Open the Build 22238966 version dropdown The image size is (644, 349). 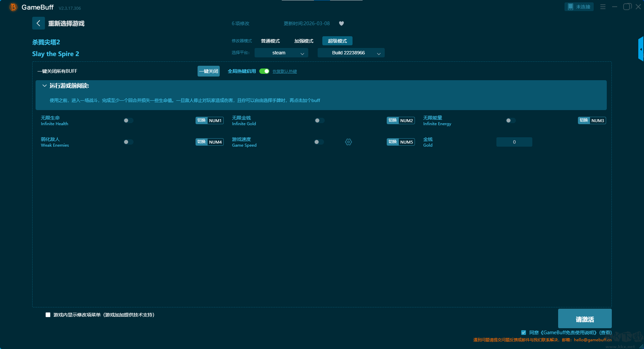[351, 53]
